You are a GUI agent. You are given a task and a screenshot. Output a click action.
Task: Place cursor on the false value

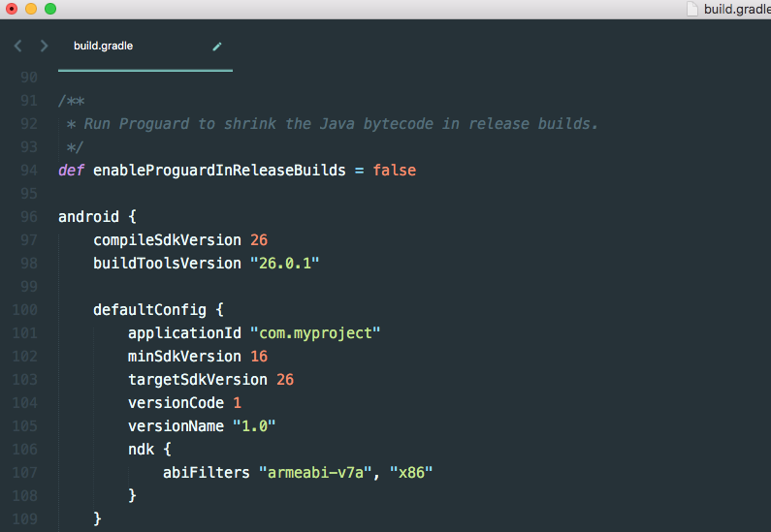point(395,171)
